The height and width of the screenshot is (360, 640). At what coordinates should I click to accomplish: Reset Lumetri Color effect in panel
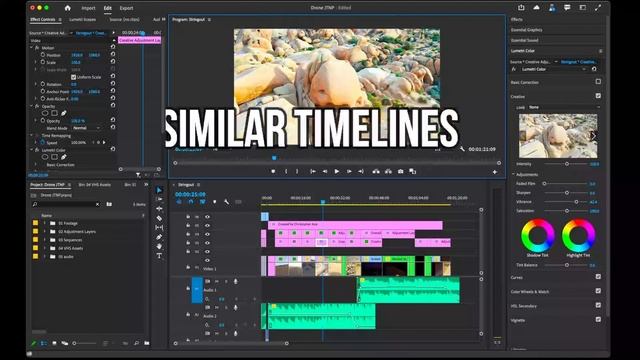tap(594, 69)
